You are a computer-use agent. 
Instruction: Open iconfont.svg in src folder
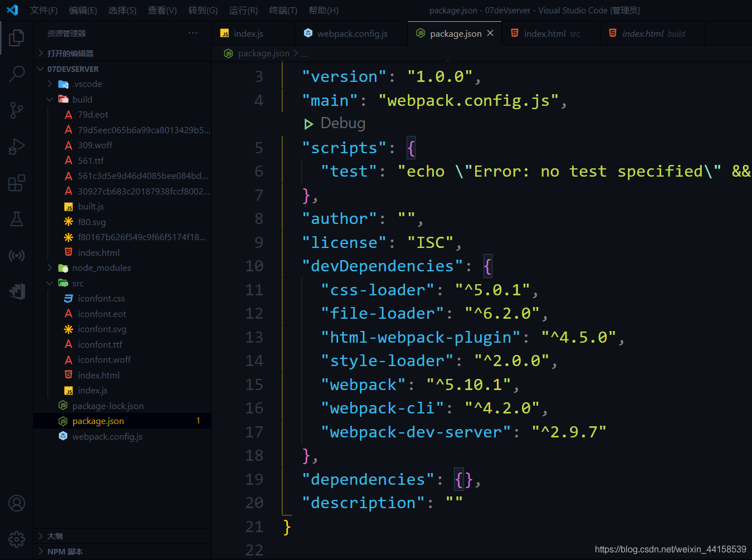pos(123,329)
